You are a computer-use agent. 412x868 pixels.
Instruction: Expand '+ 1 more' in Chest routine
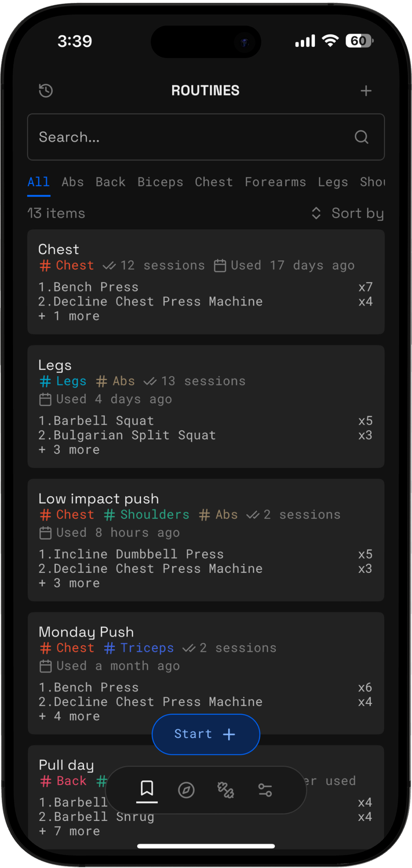click(69, 316)
